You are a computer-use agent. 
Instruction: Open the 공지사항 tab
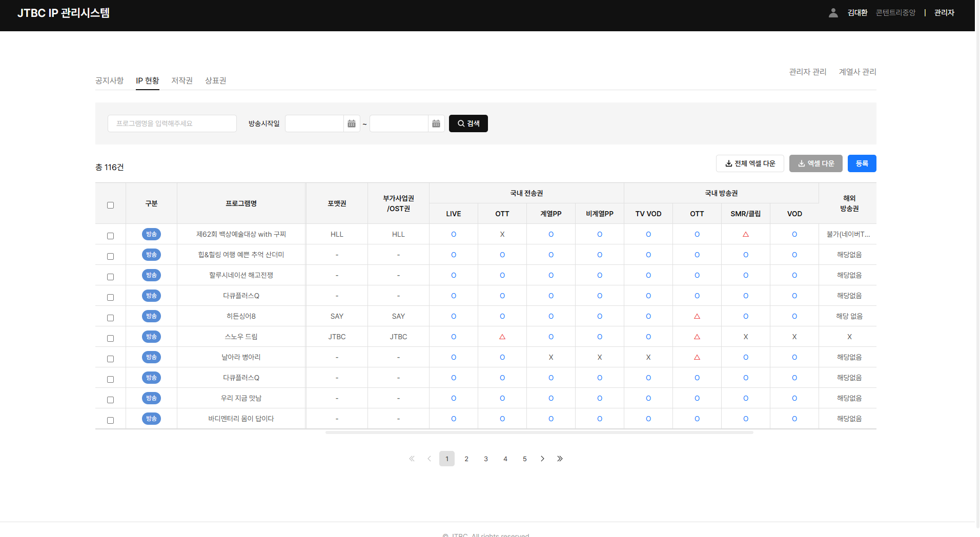(110, 80)
